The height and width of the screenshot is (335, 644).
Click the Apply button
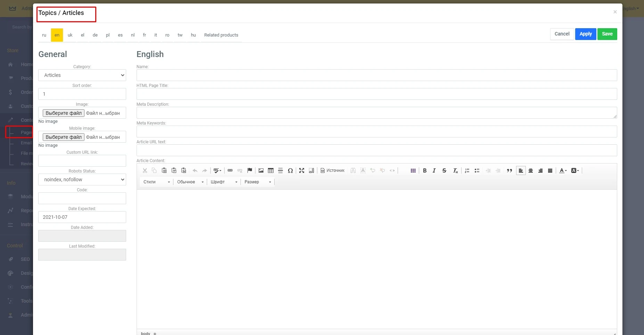point(586,34)
